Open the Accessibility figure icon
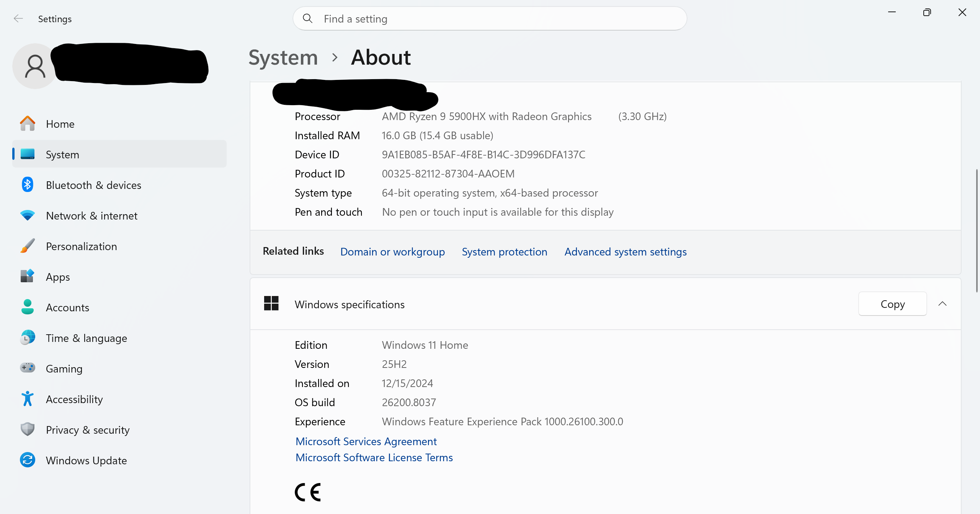Image resolution: width=980 pixels, height=514 pixels. pos(28,399)
